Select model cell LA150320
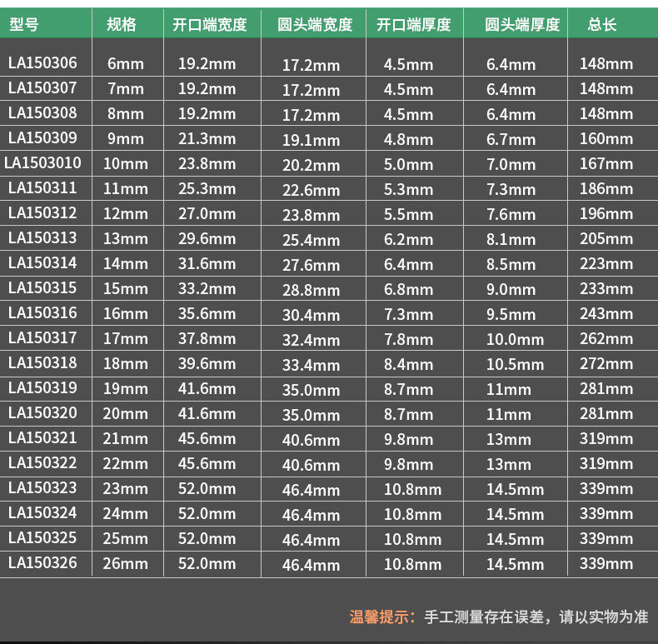This screenshot has height=644, width=658. point(42,412)
